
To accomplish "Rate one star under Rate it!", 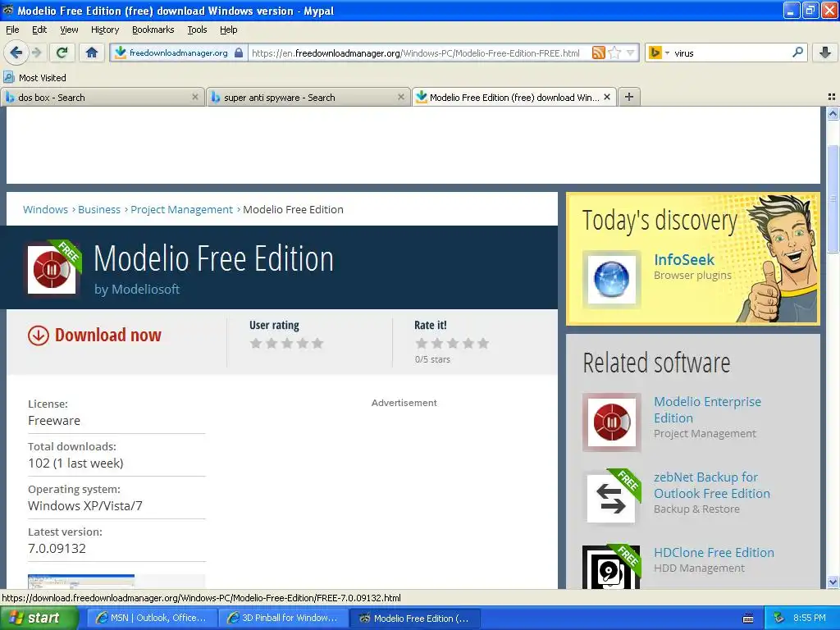I will [x=422, y=343].
